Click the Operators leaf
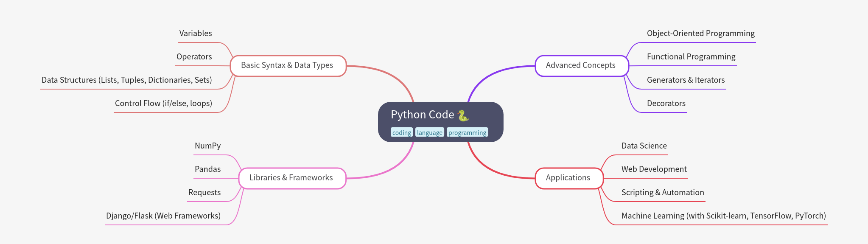 pos(194,56)
